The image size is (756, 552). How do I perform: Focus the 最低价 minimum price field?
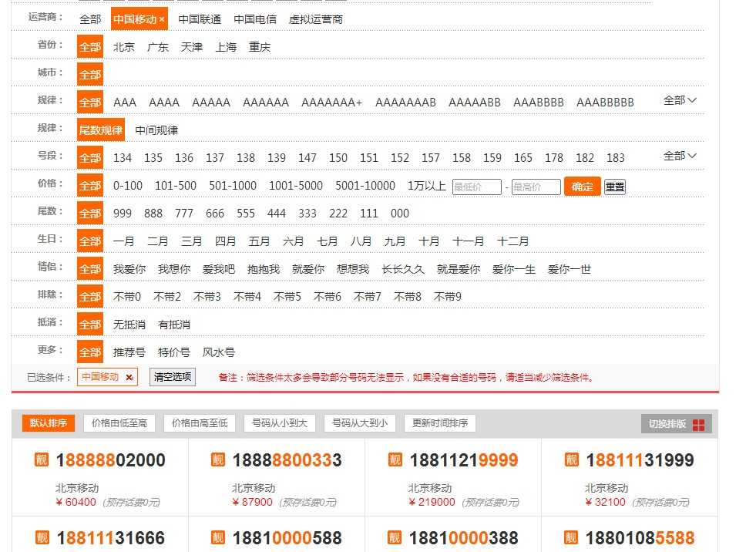(x=477, y=187)
